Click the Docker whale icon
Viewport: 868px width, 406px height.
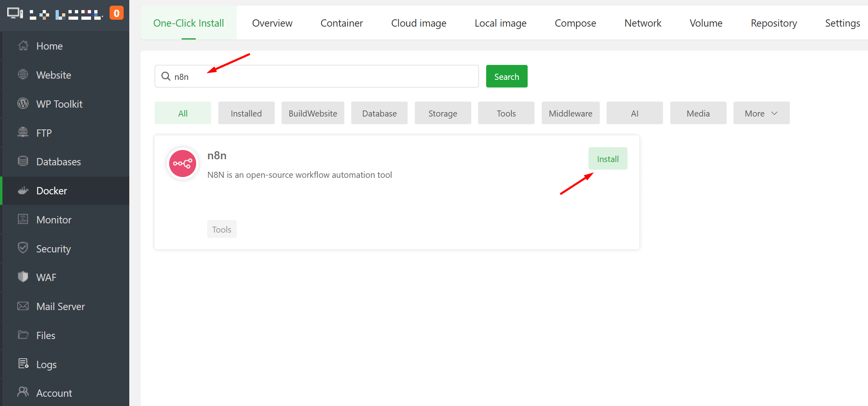(23, 190)
